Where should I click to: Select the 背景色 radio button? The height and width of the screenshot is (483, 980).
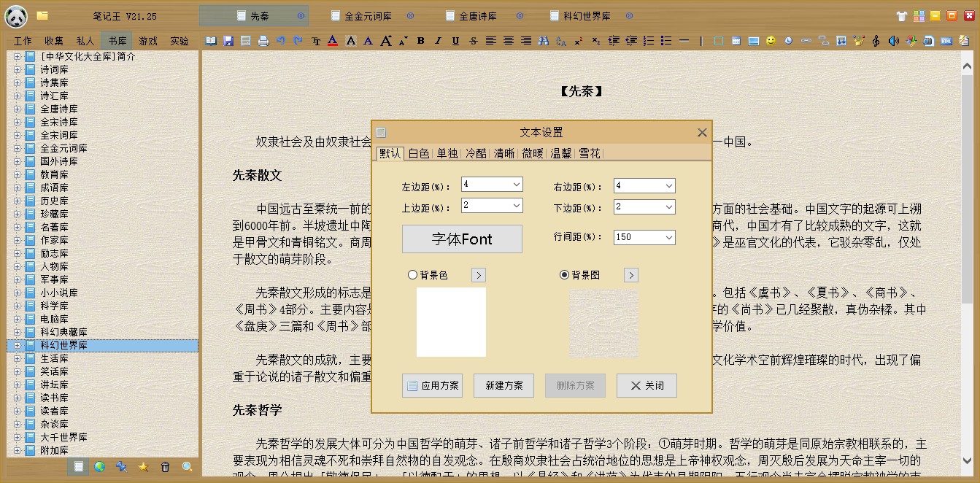[412, 274]
